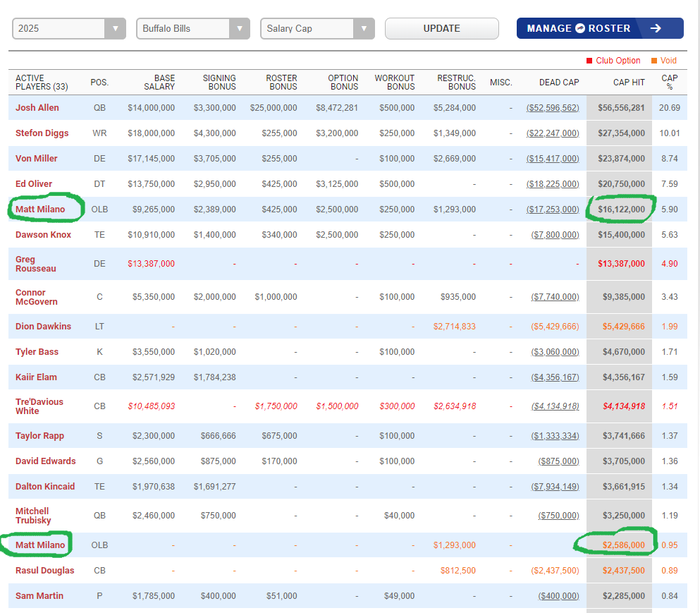Open the 2025 year dropdown
This screenshot has width=700, height=613.
[x=69, y=29]
